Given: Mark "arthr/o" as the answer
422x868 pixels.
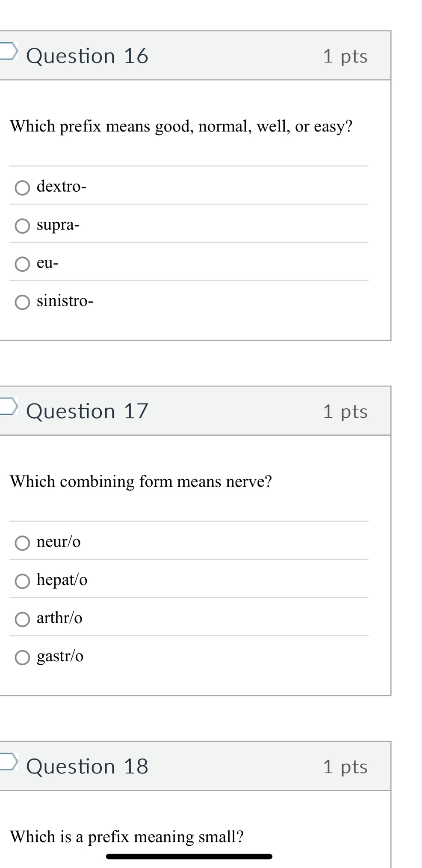Looking at the screenshot, I should point(23,619).
